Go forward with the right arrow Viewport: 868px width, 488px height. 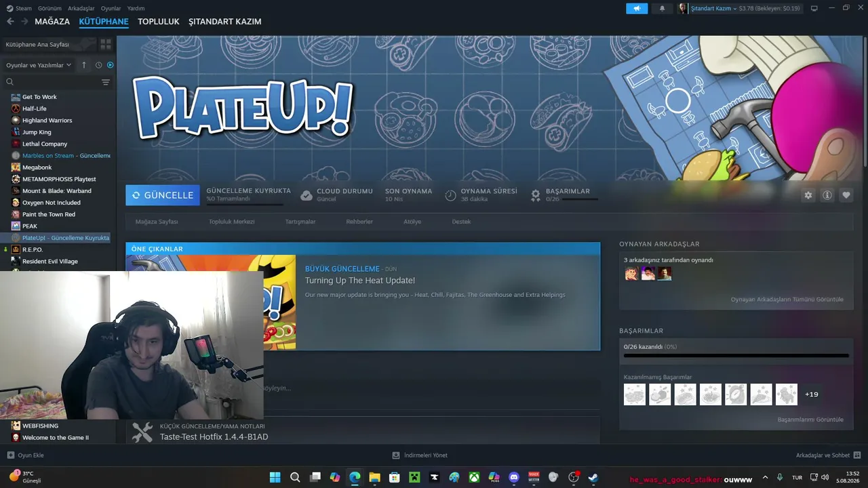point(24,22)
